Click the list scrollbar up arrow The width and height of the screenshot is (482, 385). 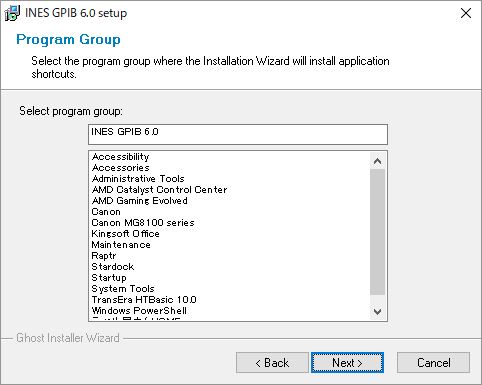(377, 161)
